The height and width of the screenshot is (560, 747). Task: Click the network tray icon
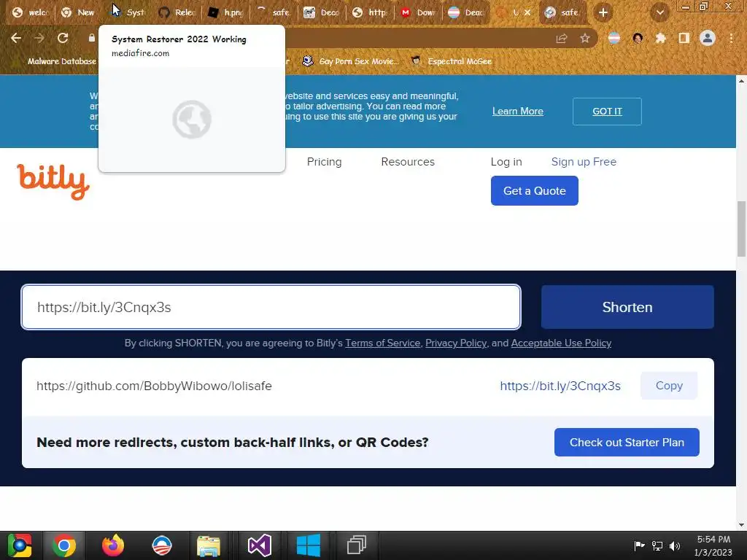click(657, 545)
